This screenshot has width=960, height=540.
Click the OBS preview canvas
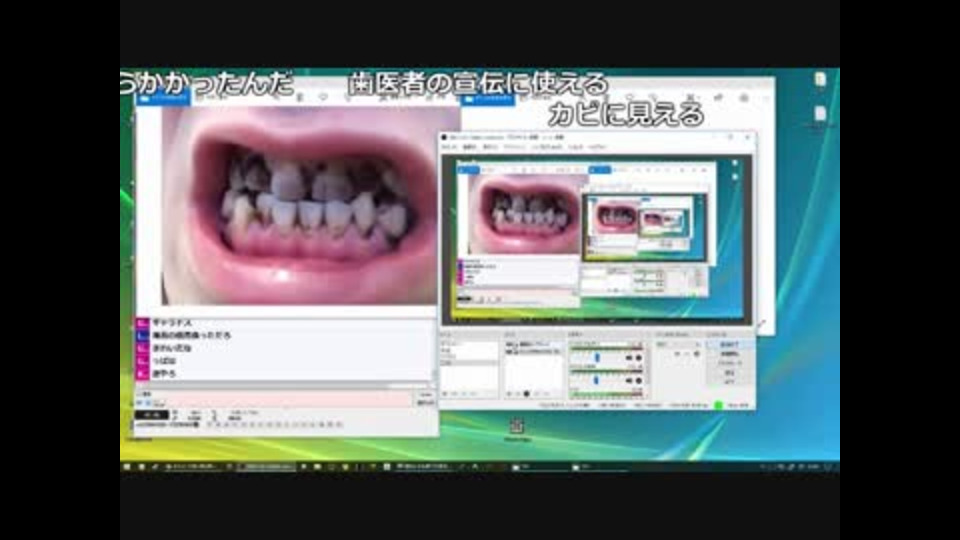[x=597, y=240]
